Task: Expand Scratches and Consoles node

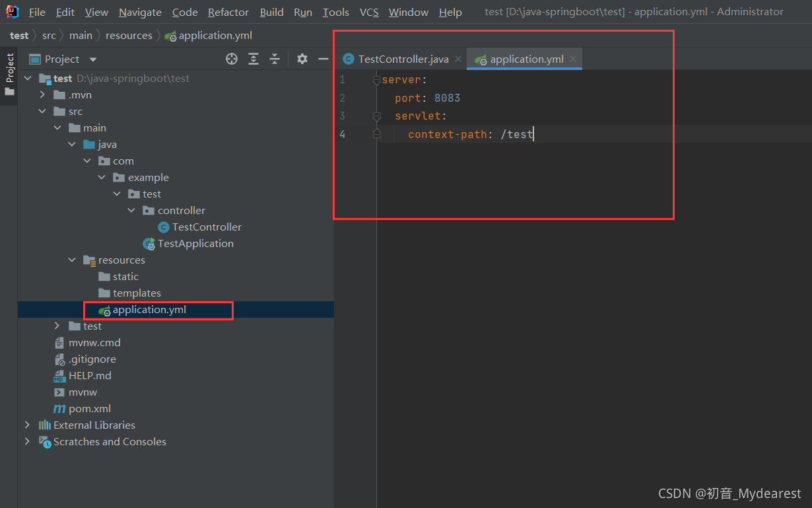Action: (x=27, y=442)
